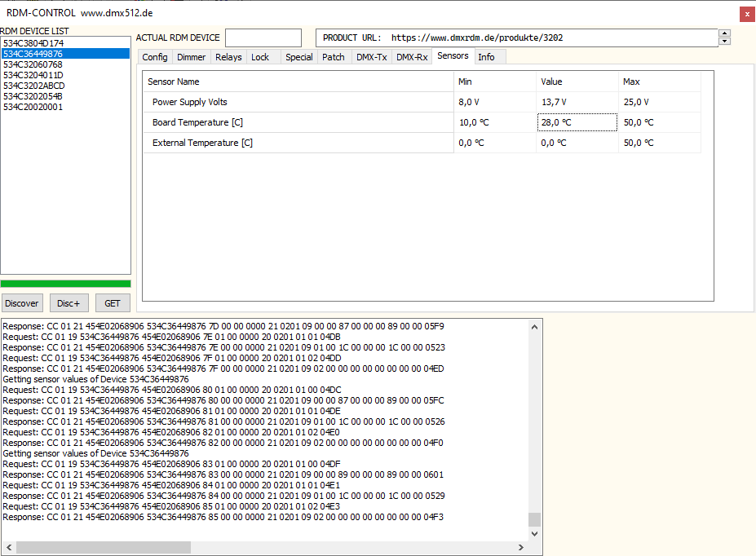This screenshot has height=556, width=756.
Task: Click the ACTUAL RDM DEVICE input field
Action: click(263, 38)
